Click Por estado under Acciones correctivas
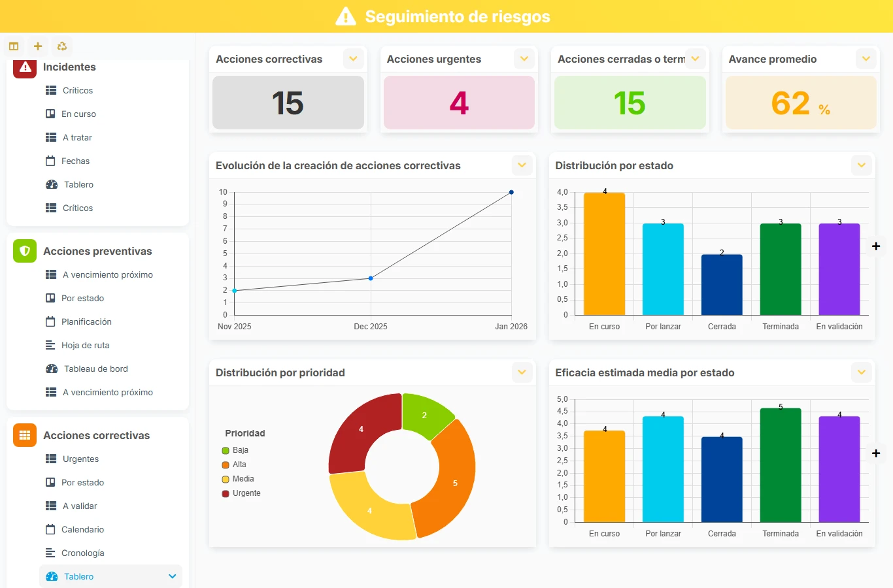This screenshot has height=588, width=893. coord(83,482)
